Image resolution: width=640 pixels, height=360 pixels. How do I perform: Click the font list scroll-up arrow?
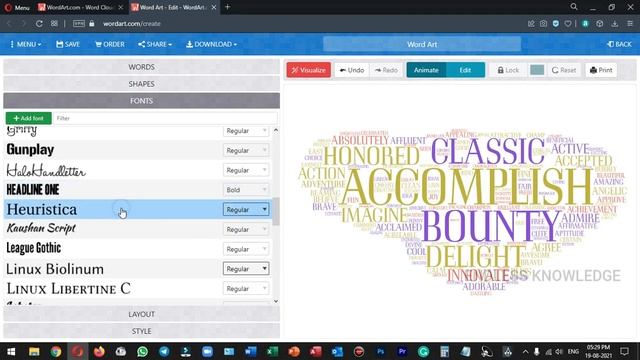276,130
